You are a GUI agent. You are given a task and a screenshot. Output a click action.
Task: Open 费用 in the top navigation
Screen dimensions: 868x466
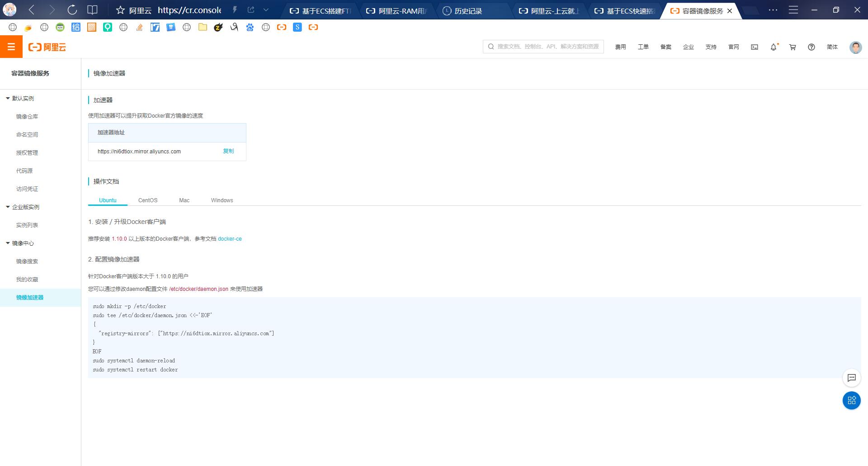(x=621, y=47)
